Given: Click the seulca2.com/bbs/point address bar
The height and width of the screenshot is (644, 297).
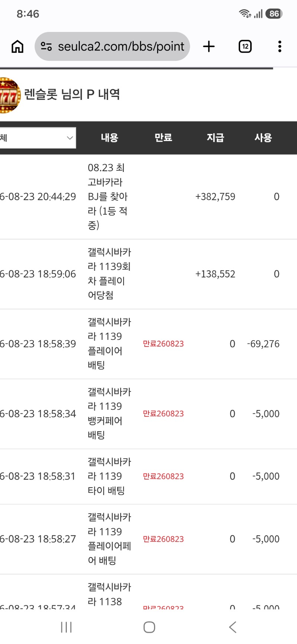Looking at the screenshot, I should point(112,46).
